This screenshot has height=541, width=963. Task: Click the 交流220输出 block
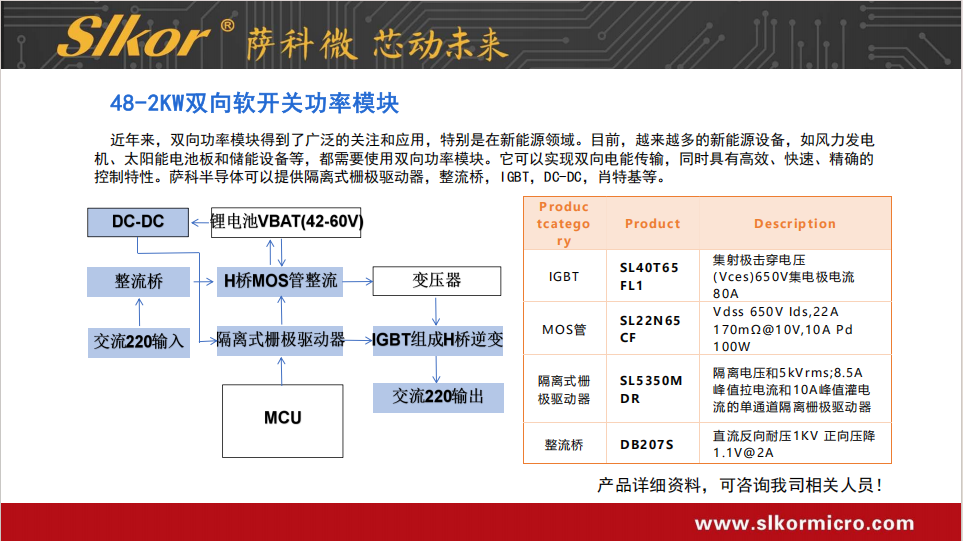click(438, 397)
